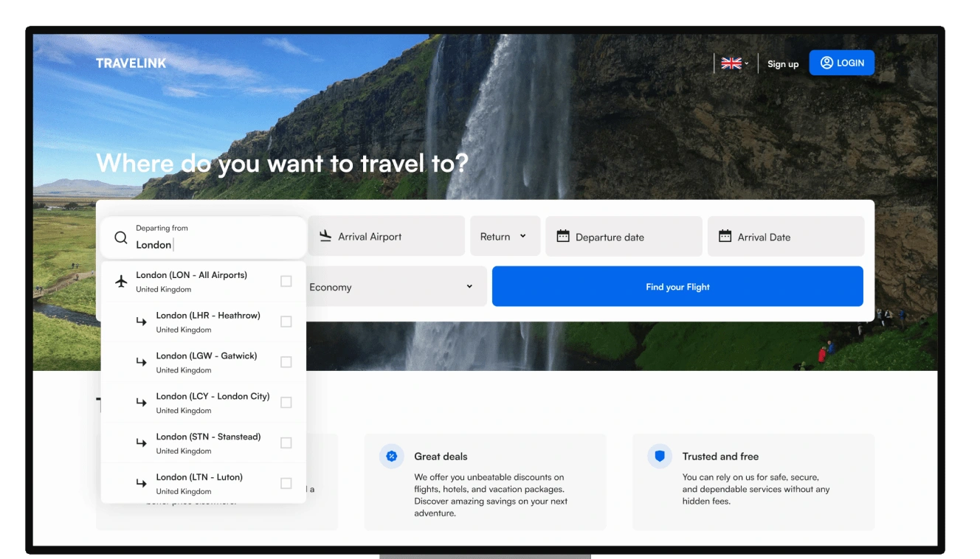Click the Trusted and free shield icon
Viewport: 980px width, 559px height.
coord(660,456)
